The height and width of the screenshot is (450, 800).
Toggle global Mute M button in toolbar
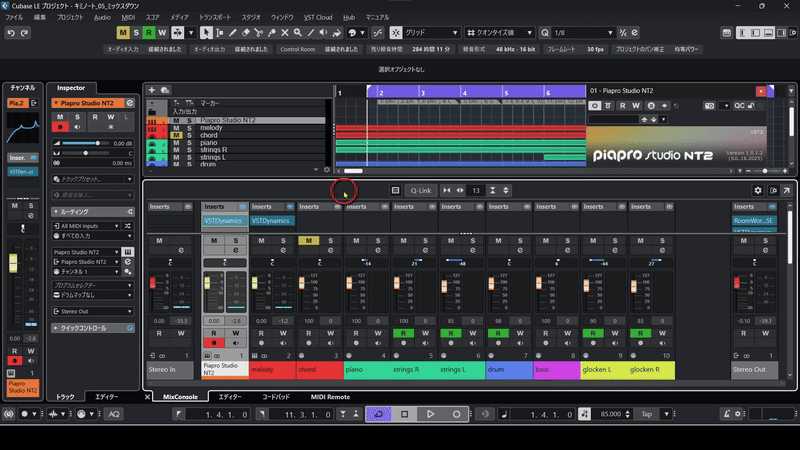123,33
